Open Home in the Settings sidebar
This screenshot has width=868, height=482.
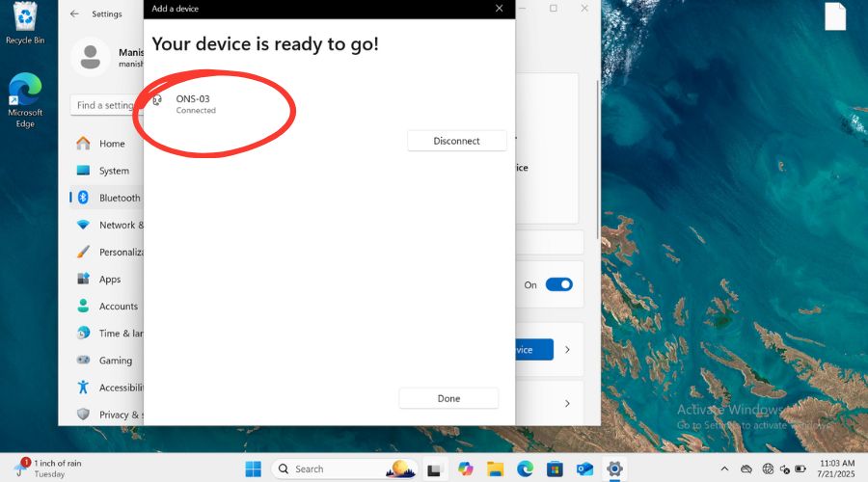pyautogui.click(x=112, y=144)
